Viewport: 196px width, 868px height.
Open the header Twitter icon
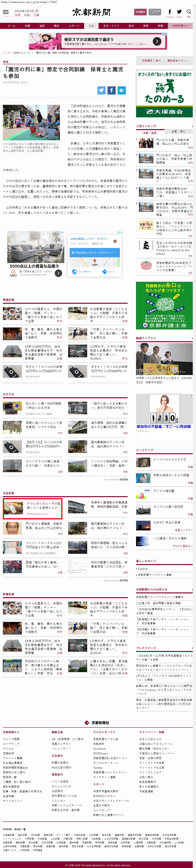[x=179, y=12]
